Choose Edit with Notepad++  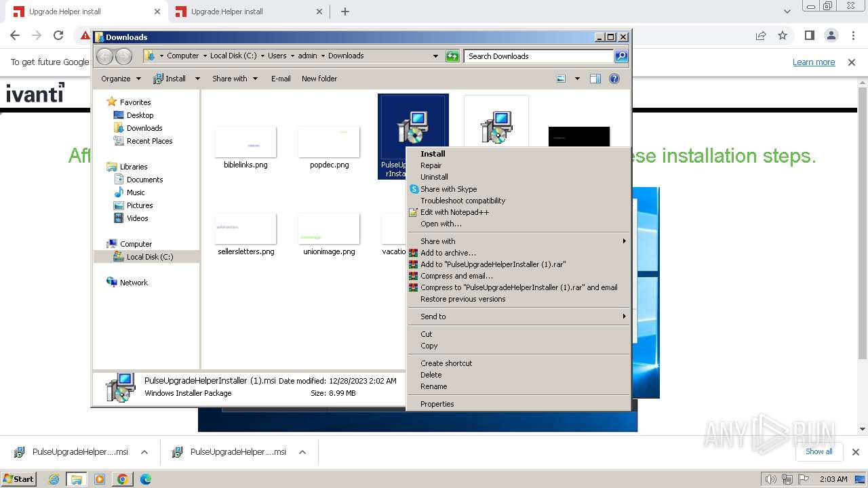click(x=454, y=212)
